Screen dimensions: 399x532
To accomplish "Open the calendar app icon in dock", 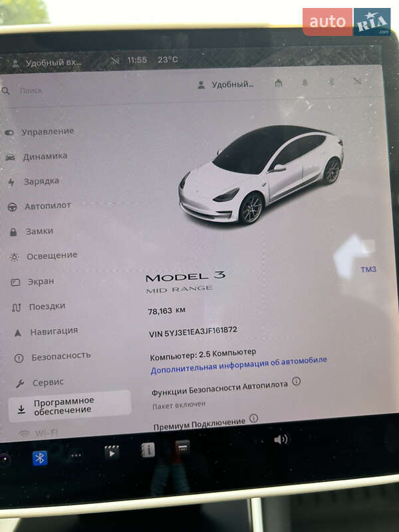I will click(x=182, y=448).
